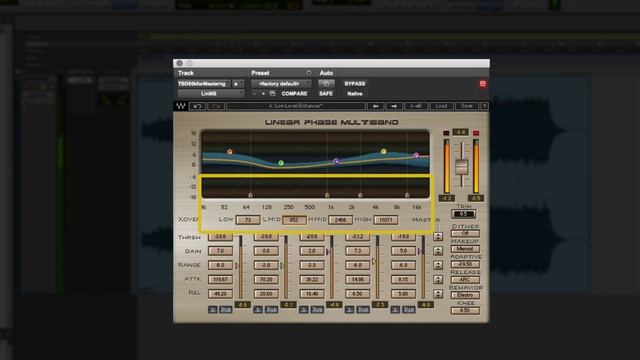Click master Rel up/down stepper

[x=438, y=293]
